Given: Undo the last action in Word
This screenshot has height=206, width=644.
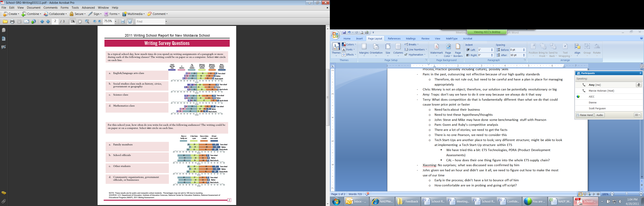Looking at the screenshot, I should 349,32.
